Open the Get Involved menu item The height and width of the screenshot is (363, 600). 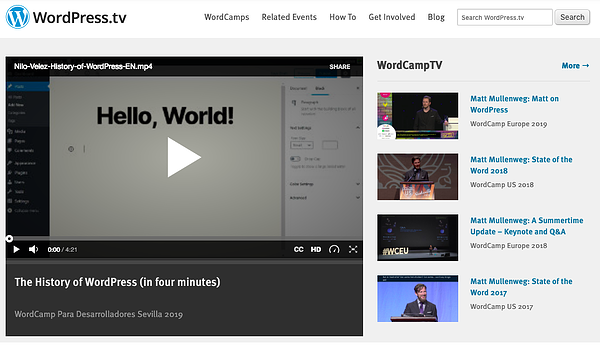coord(391,17)
